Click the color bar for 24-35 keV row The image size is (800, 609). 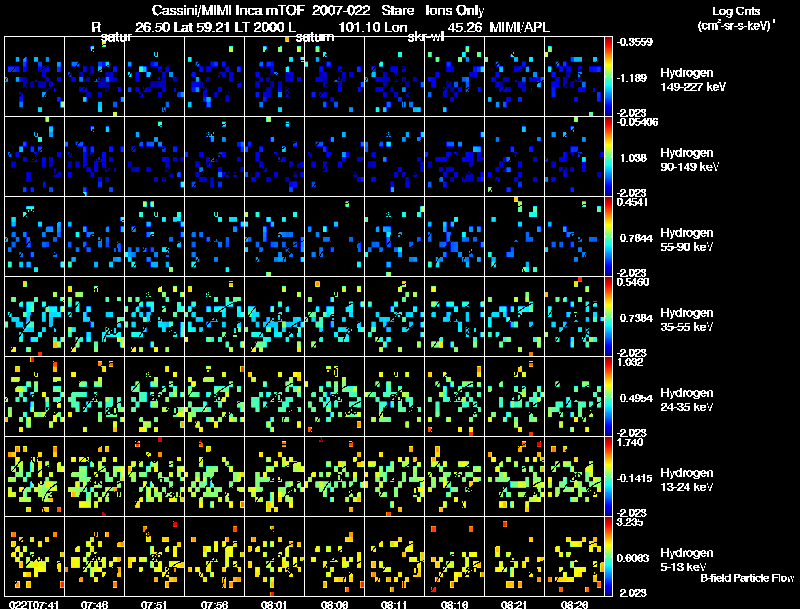tap(608, 397)
